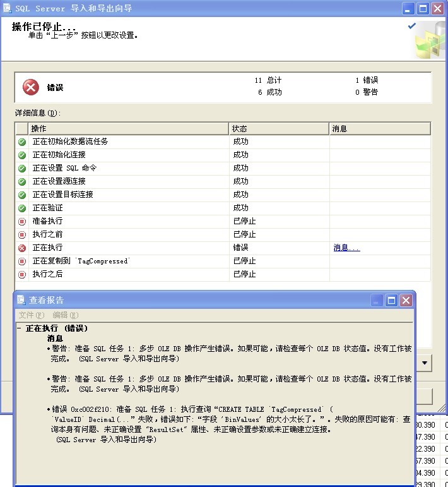Click red error icon beside 正在执行

pos(22,248)
